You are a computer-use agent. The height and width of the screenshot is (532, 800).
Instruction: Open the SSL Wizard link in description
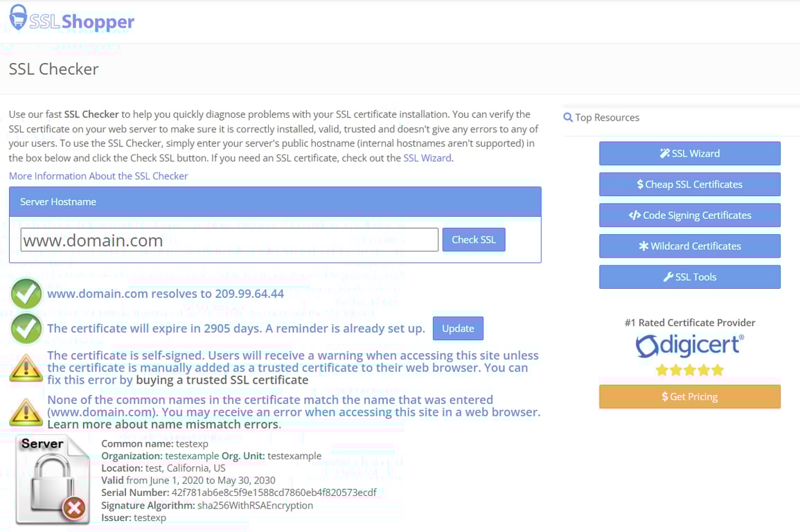tap(427, 157)
